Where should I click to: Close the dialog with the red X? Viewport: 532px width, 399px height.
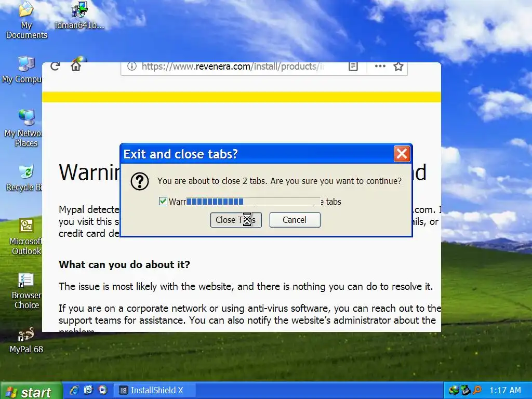click(x=402, y=154)
